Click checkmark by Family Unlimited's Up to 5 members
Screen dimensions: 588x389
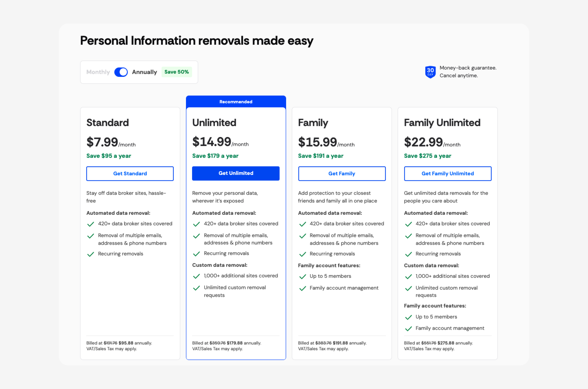pos(408,317)
